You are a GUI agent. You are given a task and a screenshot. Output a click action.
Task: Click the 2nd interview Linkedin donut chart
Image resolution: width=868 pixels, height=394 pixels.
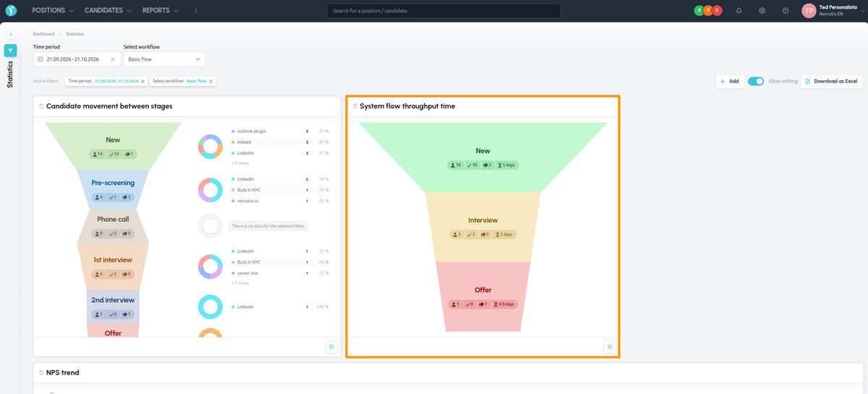click(210, 307)
